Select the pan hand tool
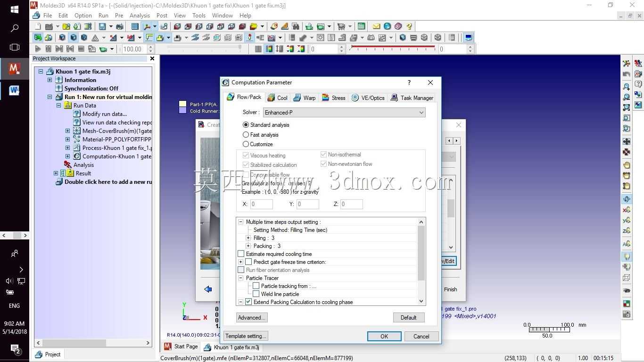The height and width of the screenshot is (362, 644). pos(627,165)
